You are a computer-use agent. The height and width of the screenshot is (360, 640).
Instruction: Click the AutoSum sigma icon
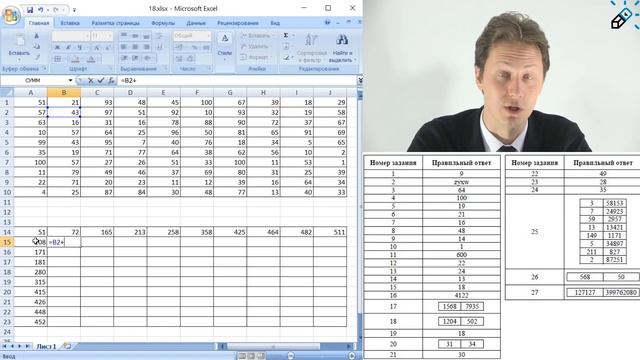pyautogui.click(x=286, y=36)
